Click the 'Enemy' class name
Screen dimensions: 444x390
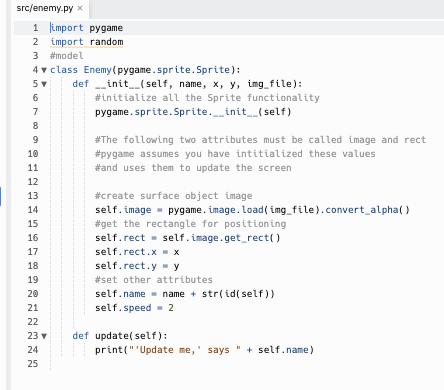click(x=97, y=70)
